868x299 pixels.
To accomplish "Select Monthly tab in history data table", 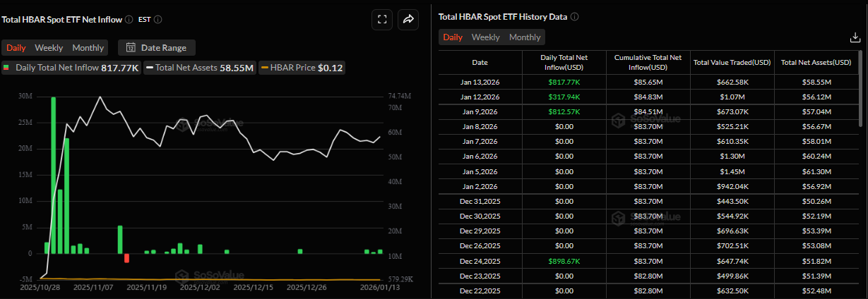I will 525,37.
